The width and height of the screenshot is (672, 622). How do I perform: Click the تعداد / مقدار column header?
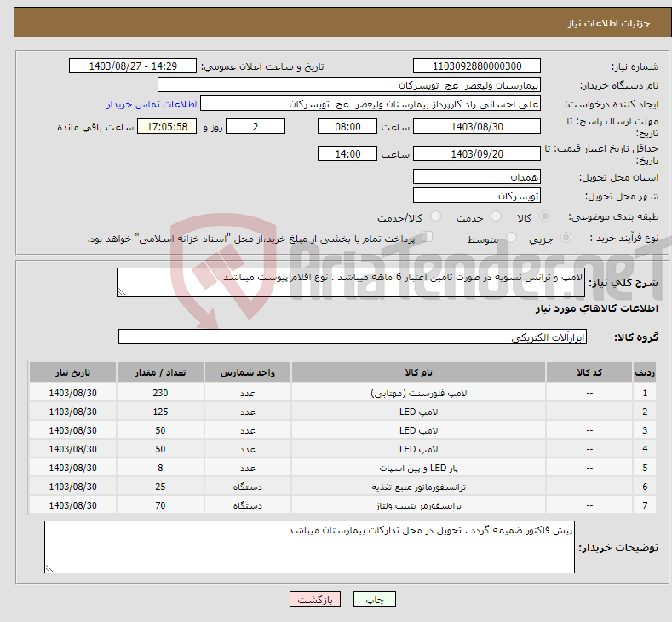pyautogui.click(x=160, y=372)
